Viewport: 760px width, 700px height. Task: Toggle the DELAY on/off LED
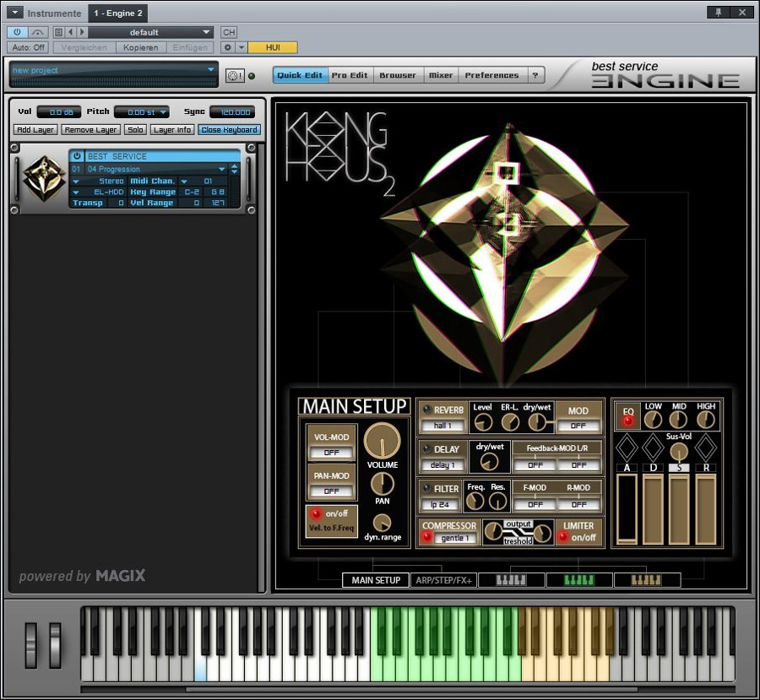pyautogui.click(x=427, y=449)
